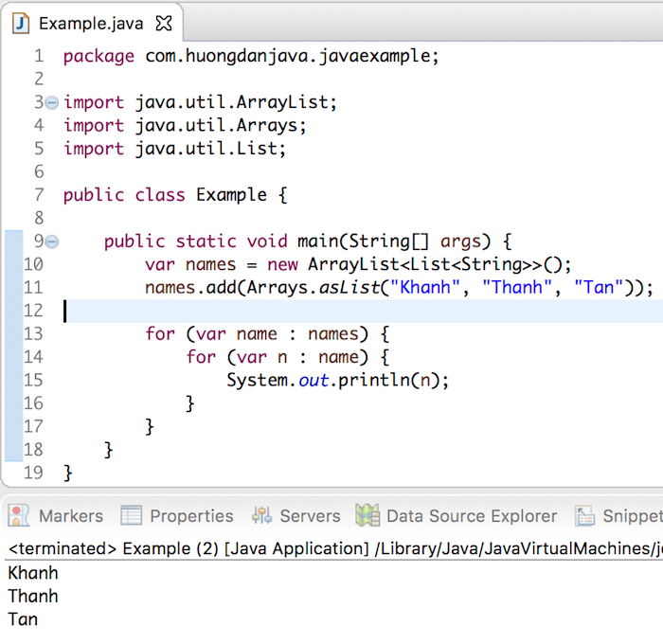Close the Example.java editor tab

click(x=164, y=24)
